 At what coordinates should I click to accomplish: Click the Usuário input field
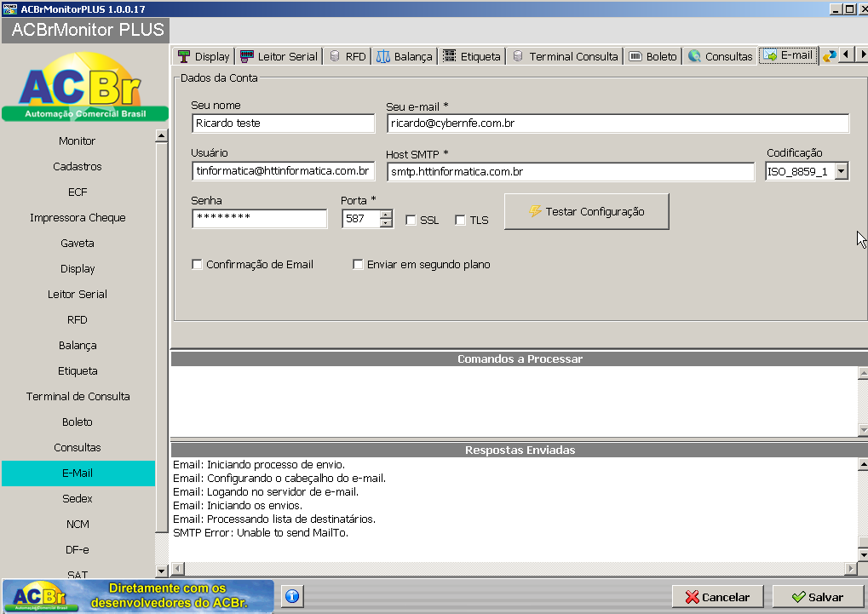click(x=284, y=171)
